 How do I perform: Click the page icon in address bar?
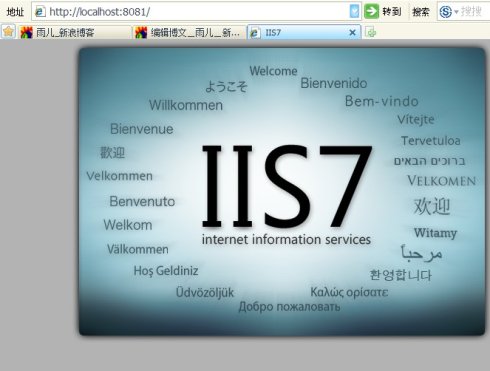coord(40,12)
